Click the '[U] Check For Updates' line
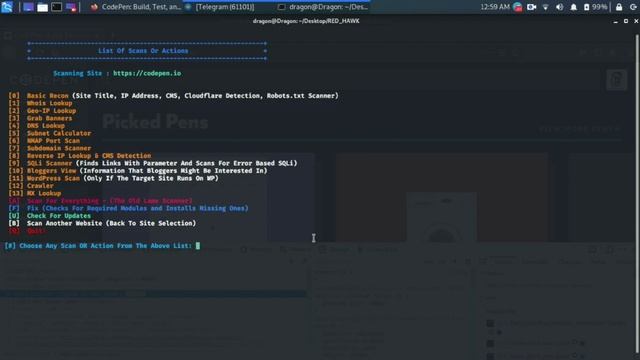This screenshot has height=360, width=640. (49, 216)
